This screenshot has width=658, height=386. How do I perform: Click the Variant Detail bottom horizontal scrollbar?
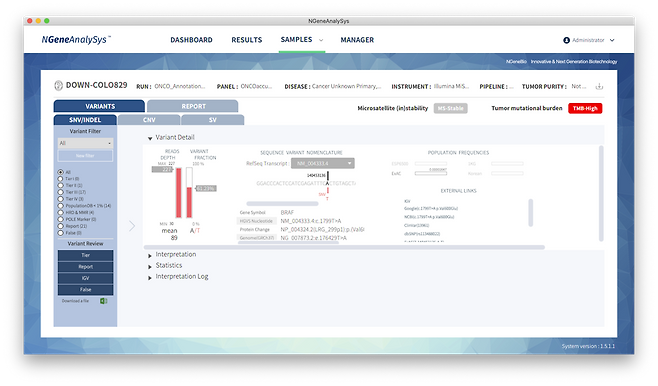(344, 247)
